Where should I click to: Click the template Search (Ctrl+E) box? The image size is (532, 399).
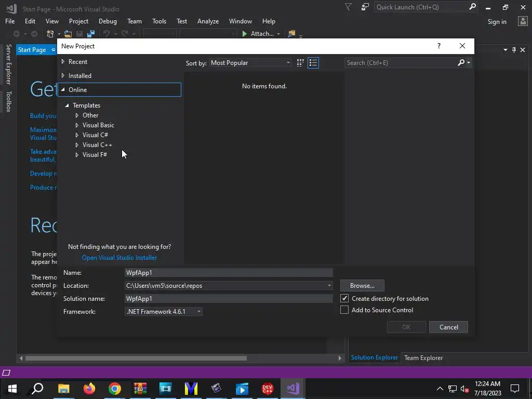(401, 63)
